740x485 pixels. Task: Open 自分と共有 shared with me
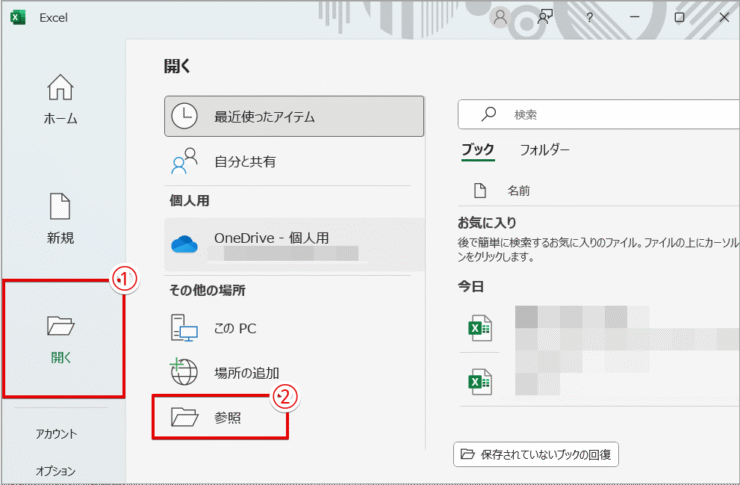pos(294,161)
